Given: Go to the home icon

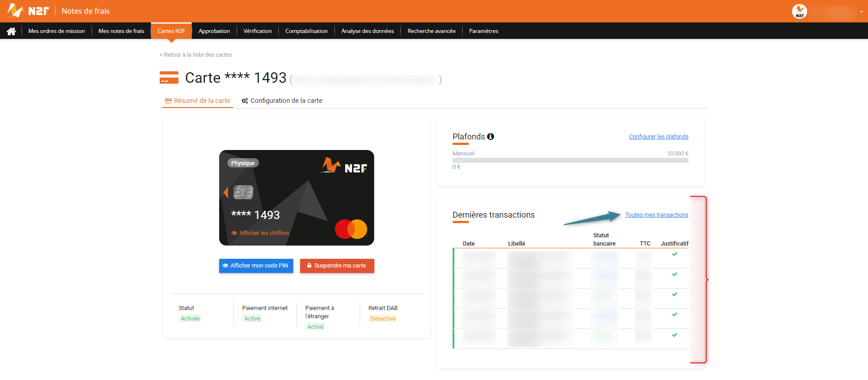Looking at the screenshot, I should click(x=11, y=31).
